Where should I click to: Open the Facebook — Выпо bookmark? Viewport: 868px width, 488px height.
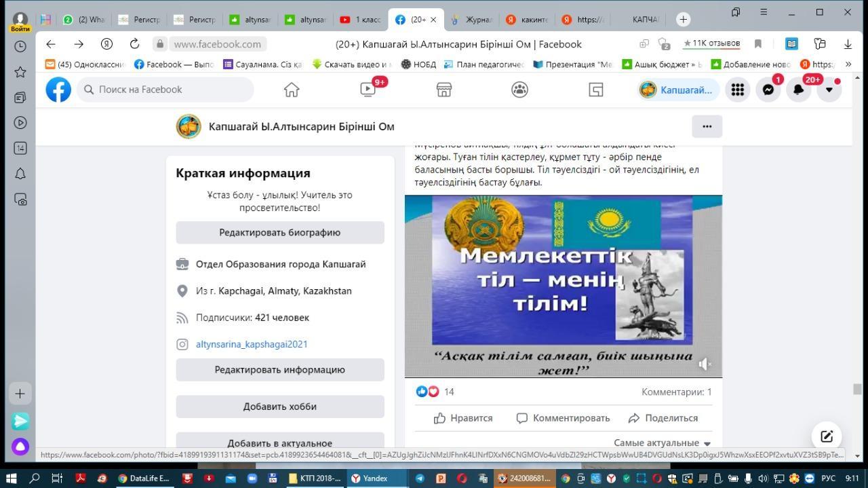pos(174,64)
